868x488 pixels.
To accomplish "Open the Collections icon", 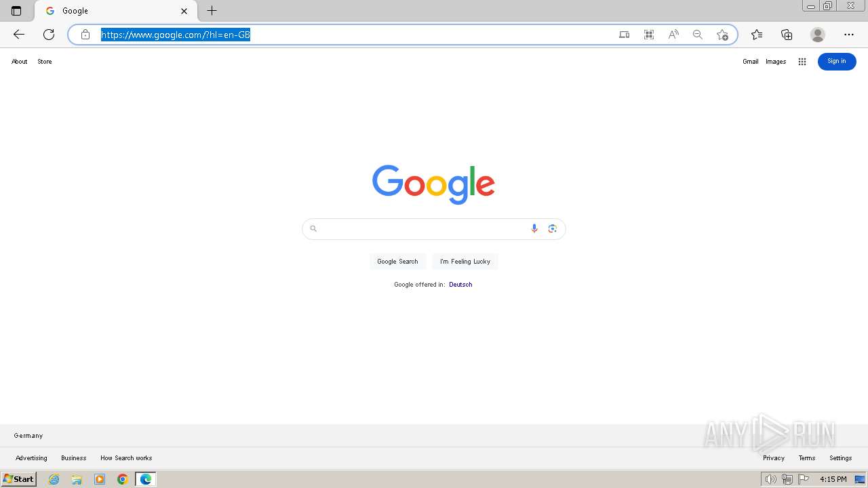I will pos(787,35).
